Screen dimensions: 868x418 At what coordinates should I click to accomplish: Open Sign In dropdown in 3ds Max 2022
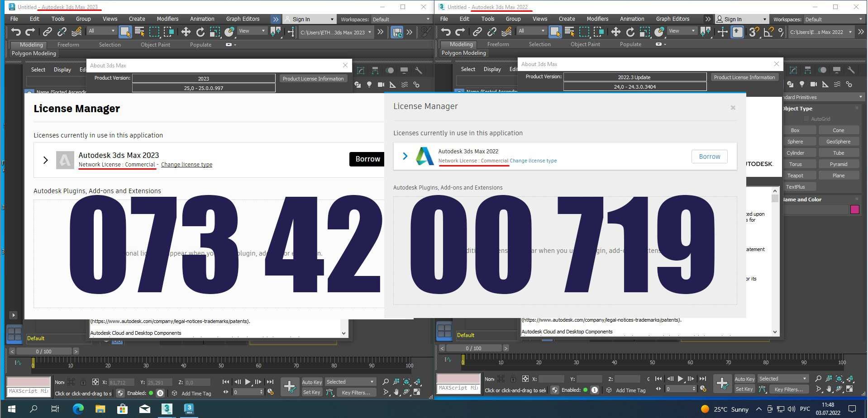(x=742, y=19)
